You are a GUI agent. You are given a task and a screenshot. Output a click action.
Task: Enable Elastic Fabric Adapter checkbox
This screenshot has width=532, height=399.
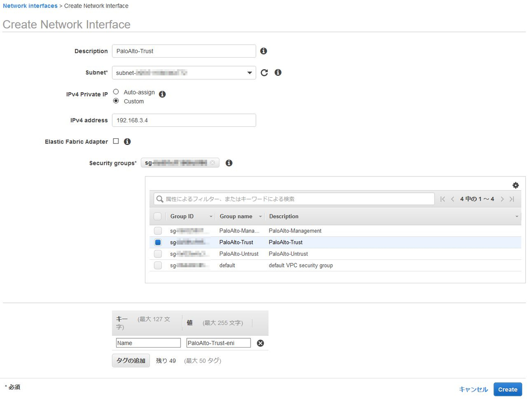click(x=116, y=141)
